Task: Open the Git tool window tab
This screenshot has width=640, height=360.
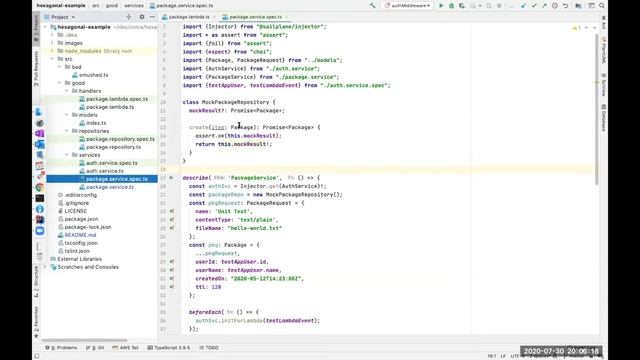Action: tap(95, 348)
